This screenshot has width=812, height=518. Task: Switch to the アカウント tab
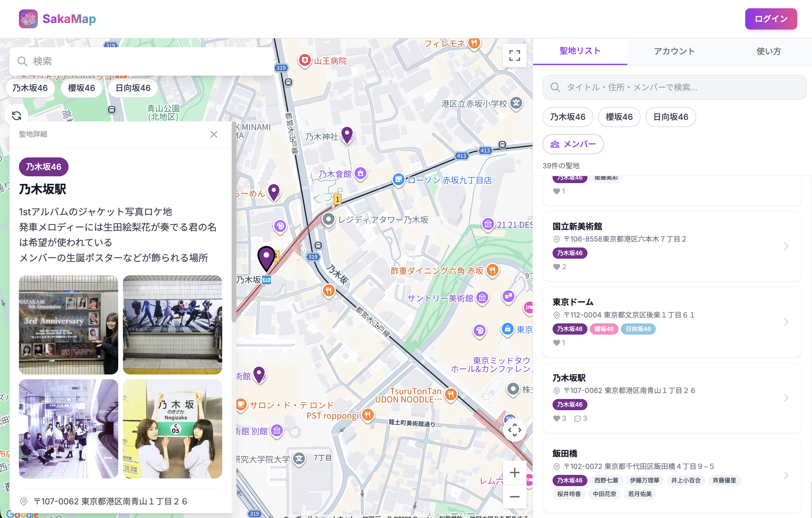(x=674, y=51)
